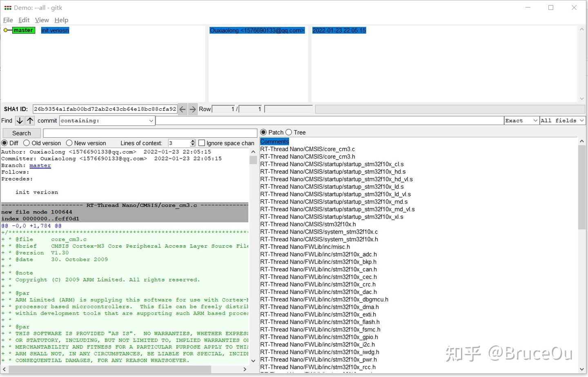The width and height of the screenshot is (588, 377).
Task: Select the New version radio button
Action: (69, 143)
